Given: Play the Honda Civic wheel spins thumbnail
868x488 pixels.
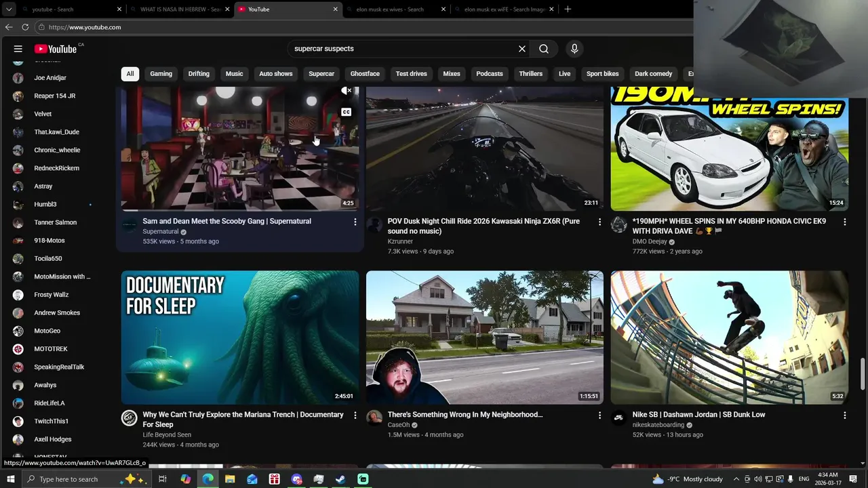Looking at the screenshot, I should coord(730,148).
